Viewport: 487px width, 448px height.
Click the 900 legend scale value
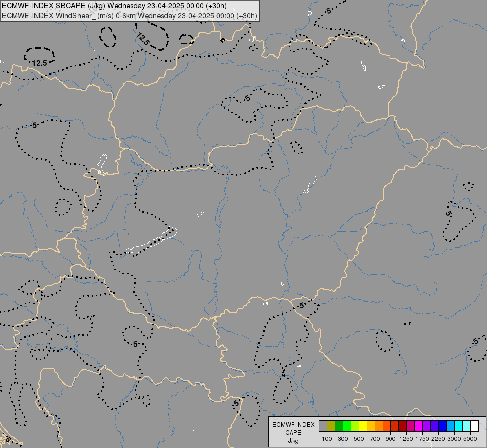tap(390, 439)
